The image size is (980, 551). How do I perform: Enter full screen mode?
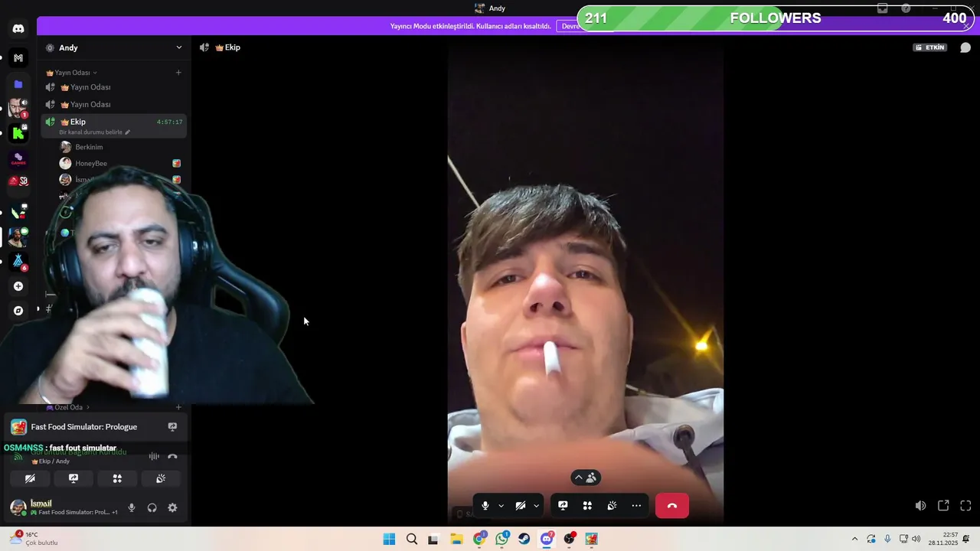click(x=965, y=506)
